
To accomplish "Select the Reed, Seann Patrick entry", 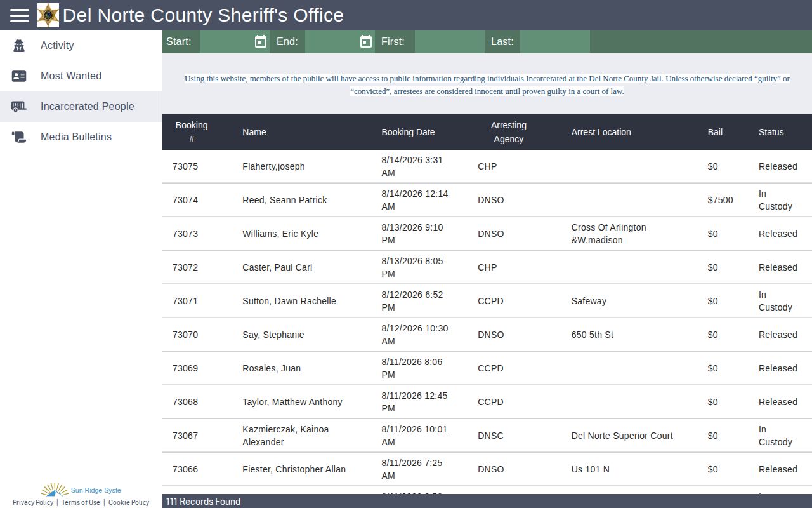I will (285, 200).
